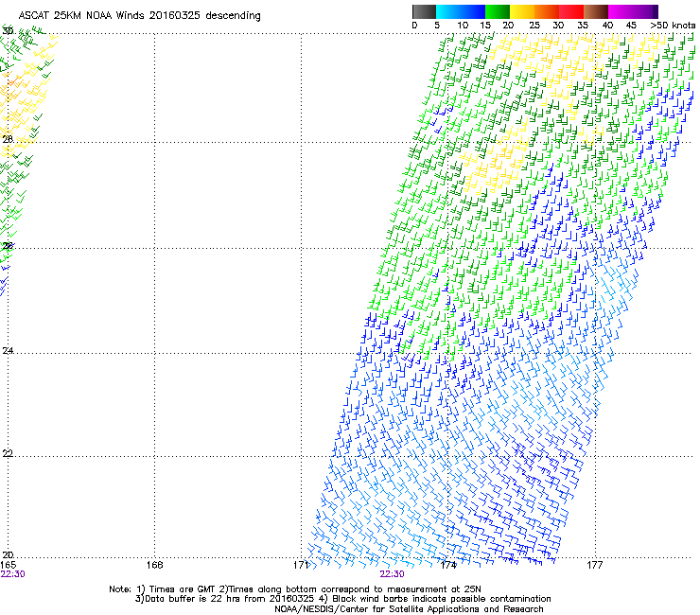Click the '35' legend scale label
This screenshot has height=615, width=700.
pyautogui.click(x=583, y=26)
